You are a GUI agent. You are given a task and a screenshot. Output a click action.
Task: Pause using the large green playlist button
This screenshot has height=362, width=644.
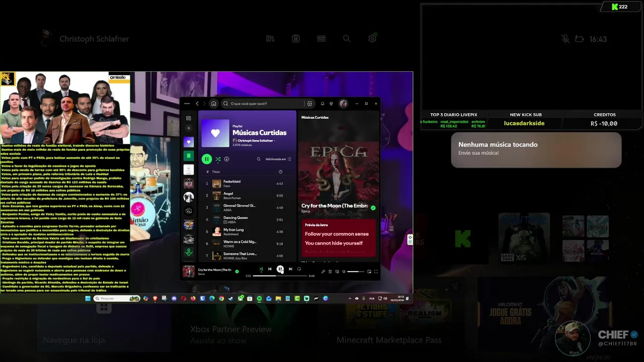pos(207,159)
